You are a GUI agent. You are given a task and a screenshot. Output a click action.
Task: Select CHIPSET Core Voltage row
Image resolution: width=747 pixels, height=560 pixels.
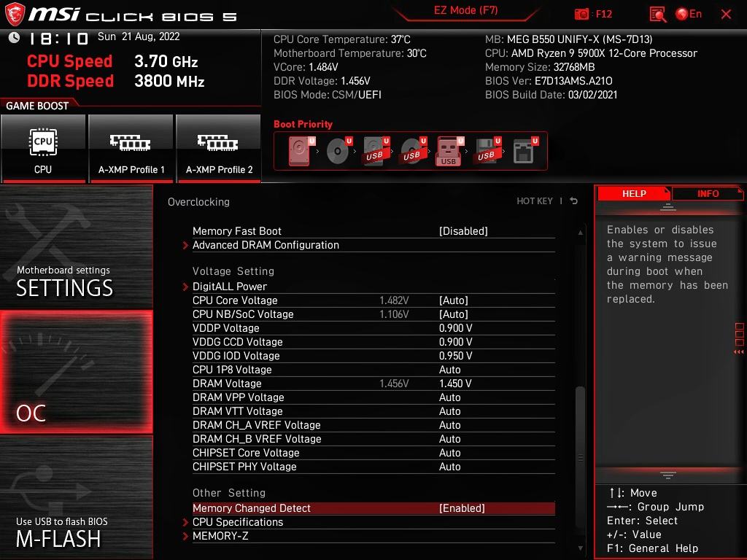pos(373,453)
